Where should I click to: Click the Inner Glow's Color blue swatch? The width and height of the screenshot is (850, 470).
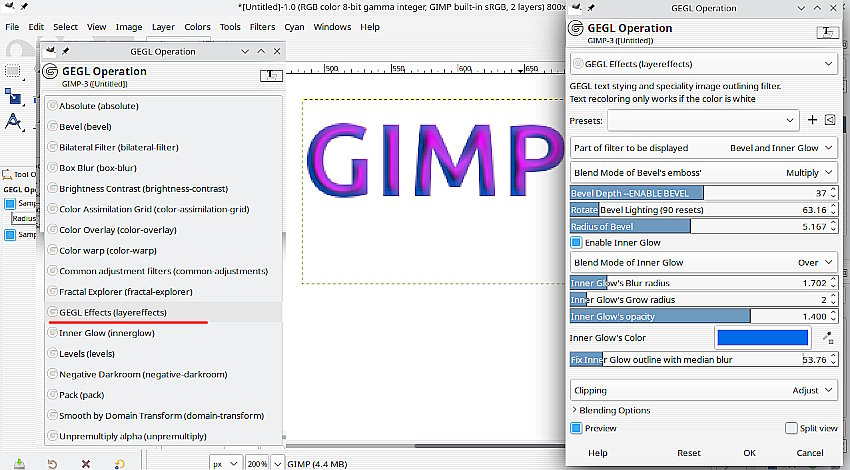[x=762, y=337]
